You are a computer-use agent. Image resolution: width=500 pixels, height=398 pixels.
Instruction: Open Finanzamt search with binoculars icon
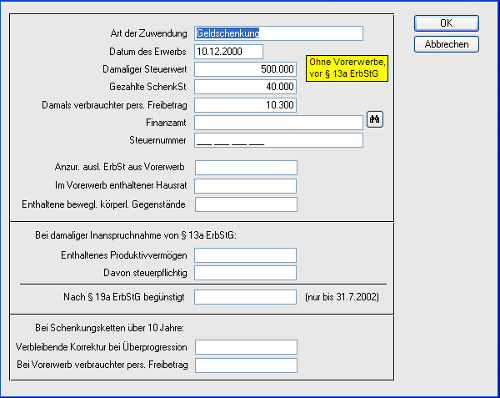pos(375,119)
